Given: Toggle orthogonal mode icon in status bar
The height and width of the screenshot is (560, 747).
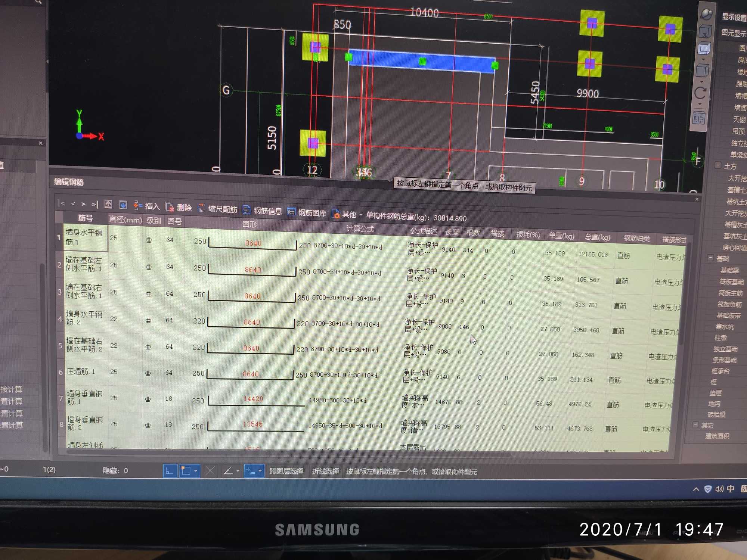Looking at the screenshot, I should coord(169,471).
